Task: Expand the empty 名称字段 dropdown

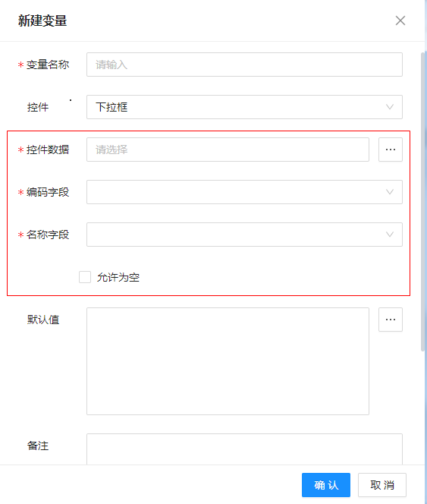Action: tap(244, 235)
